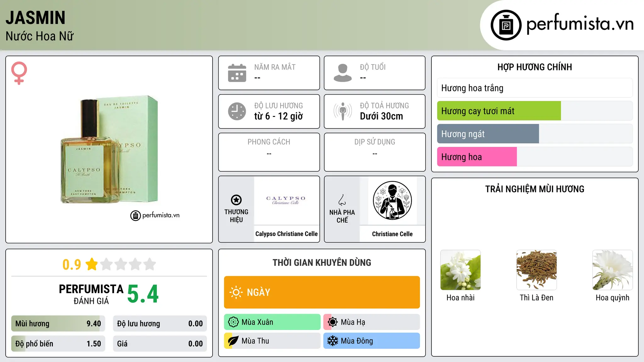Click the nose icon for perfumer
Screen dimensions: 644x362
pos(342,200)
